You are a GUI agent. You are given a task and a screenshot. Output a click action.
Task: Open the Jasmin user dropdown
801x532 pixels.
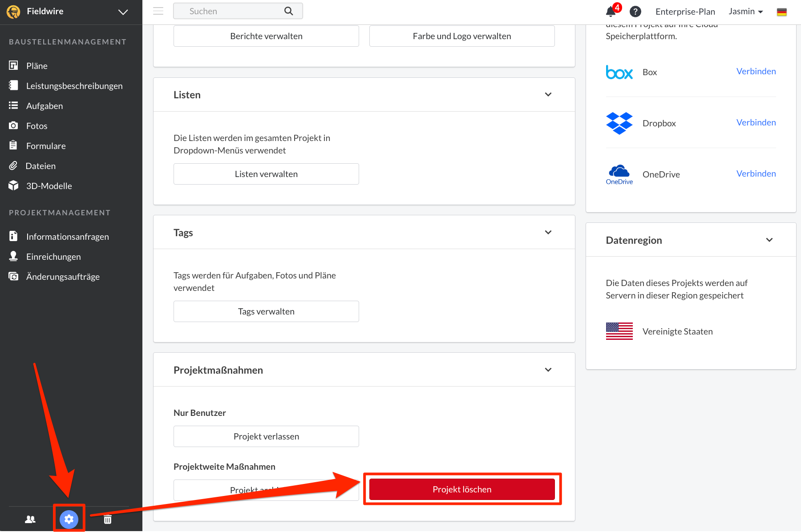click(745, 12)
